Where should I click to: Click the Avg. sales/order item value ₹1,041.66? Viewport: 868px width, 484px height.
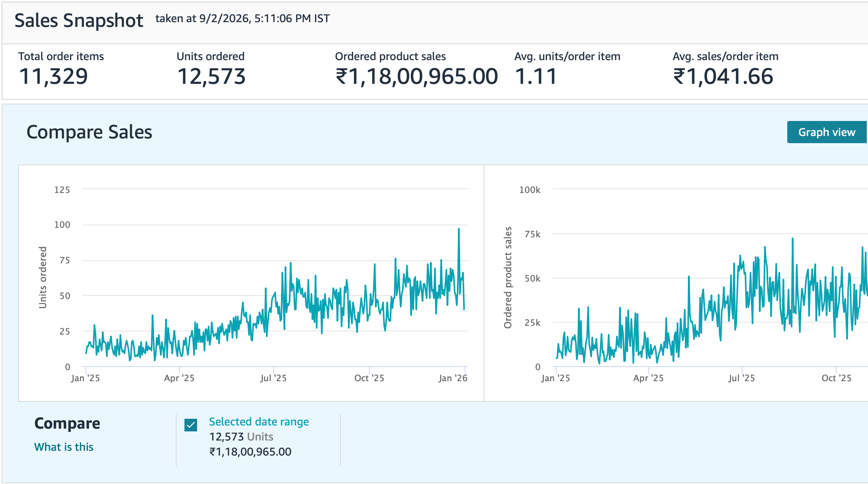tap(723, 76)
